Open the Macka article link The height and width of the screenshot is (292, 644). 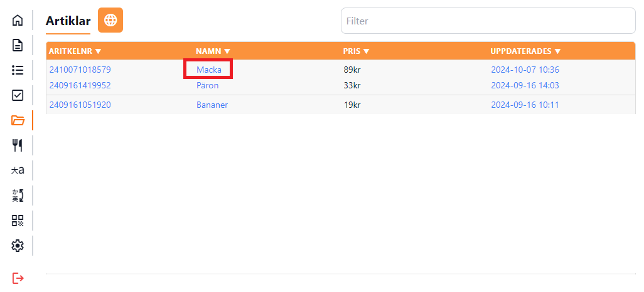click(208, 70)
